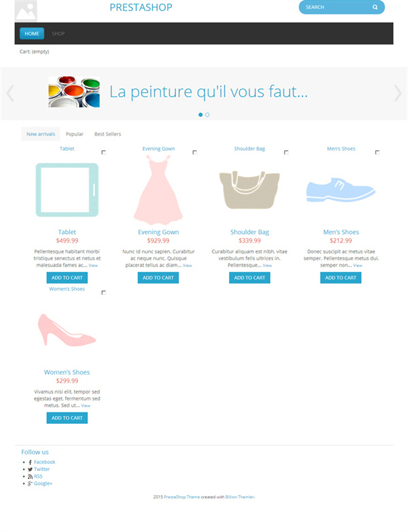
Task: Advance slider with the right arrow
Action: coord(398,93)
